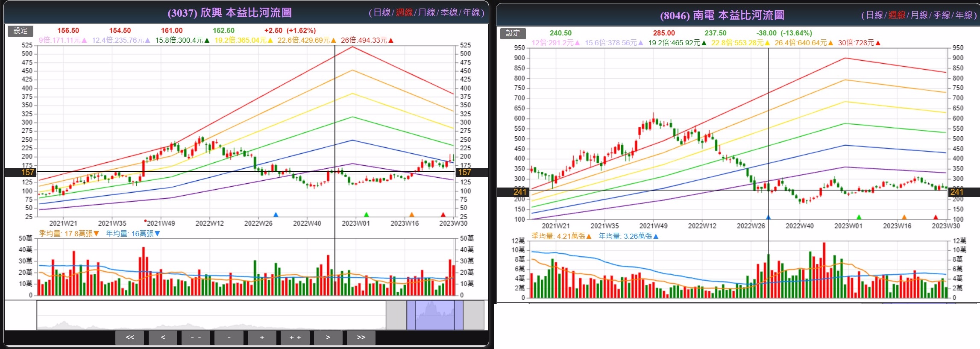980x349 pixels.
Task: Toggle 年均量 16萬張 volume line in 欣興
Action: click(133, 234)
